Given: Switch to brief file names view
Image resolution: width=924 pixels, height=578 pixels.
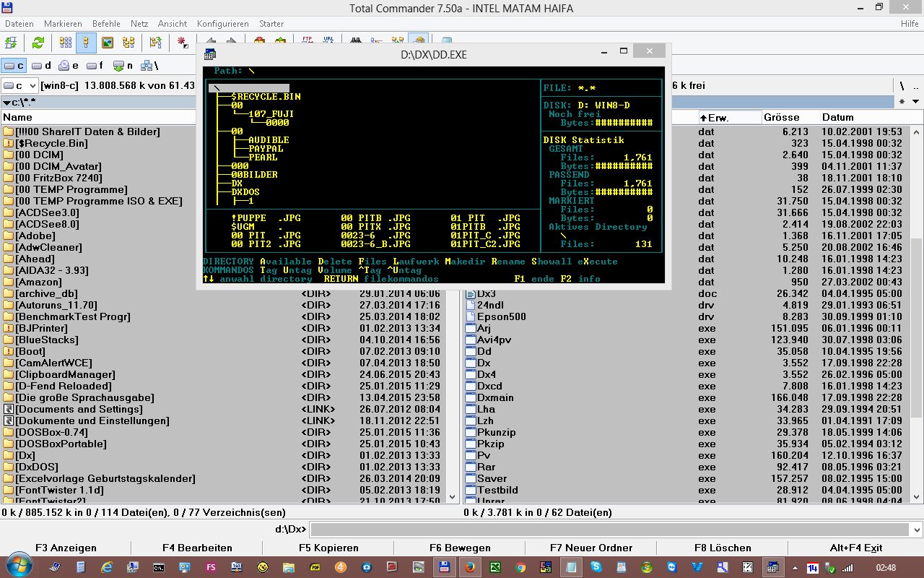Looking at the screenshot, I should coord(66,43).
